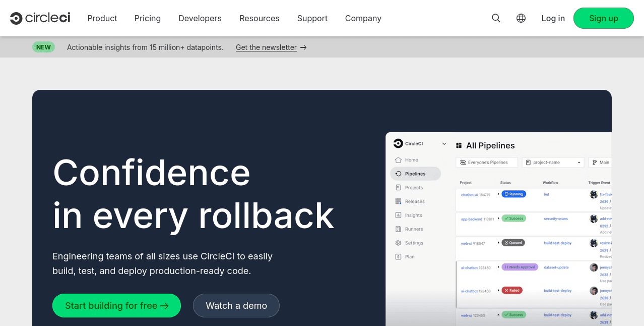
Task: Click the Runners icon in dashboard sidebar
Action: [398, 229]
